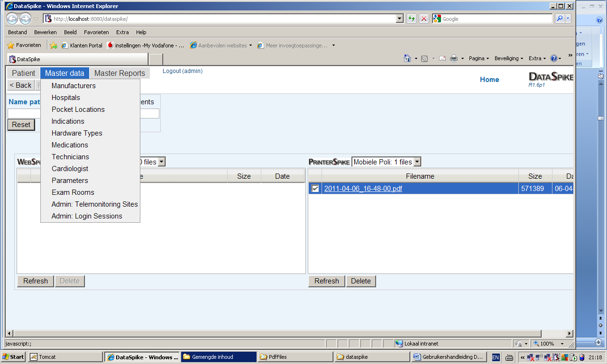Click the Google search magnifier button

[559, 18]
